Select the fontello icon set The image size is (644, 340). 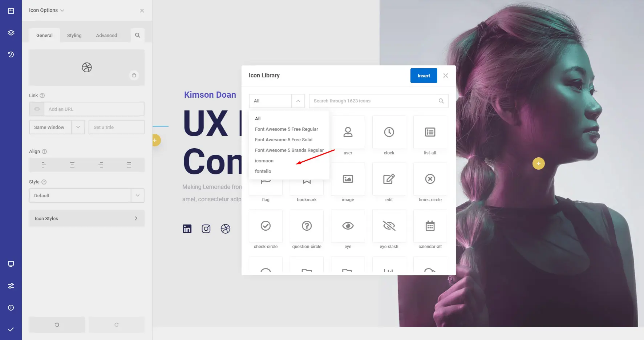263,171
